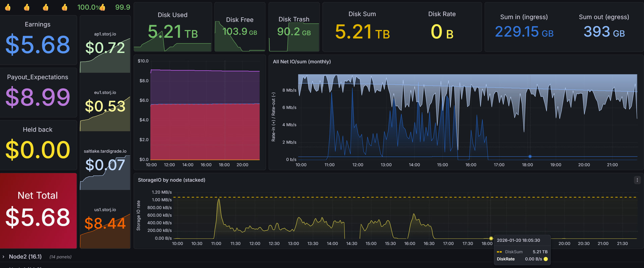Click the dashed DiskSum marker in tooltip
Viewport: 644px width, 268px height.
pyautogui.click(x=499, y=252)
